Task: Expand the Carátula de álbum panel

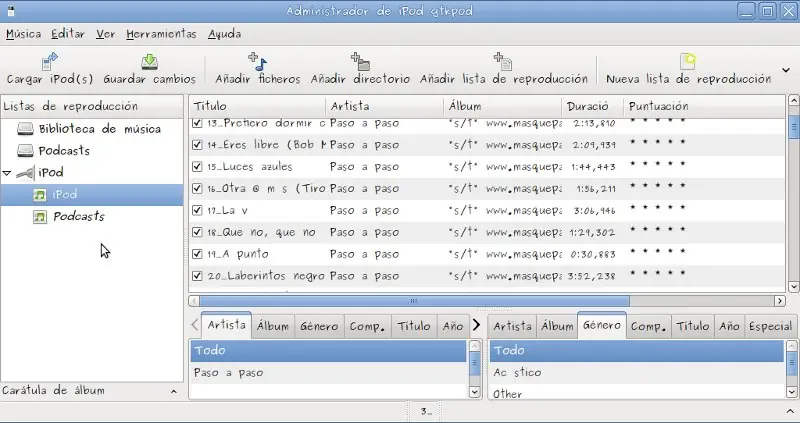Action: click(173, 391)
